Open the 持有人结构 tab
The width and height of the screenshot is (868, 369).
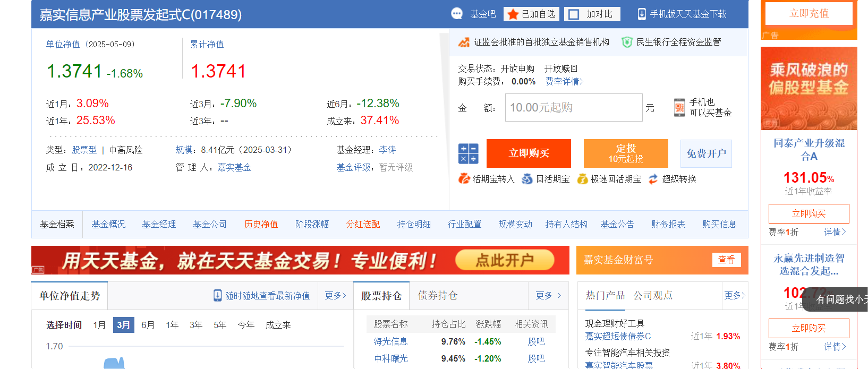(x=566, y=224)
